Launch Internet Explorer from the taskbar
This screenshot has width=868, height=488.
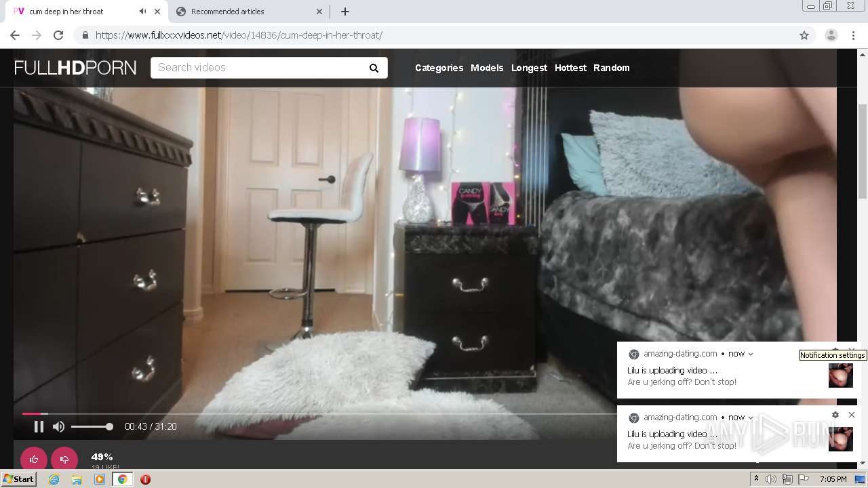point(54,479)
